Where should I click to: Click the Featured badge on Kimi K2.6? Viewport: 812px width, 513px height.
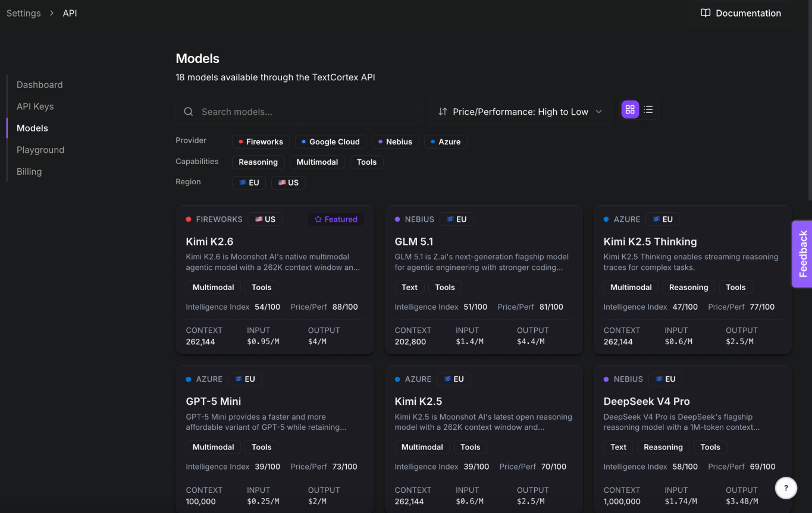coord(336,219)
